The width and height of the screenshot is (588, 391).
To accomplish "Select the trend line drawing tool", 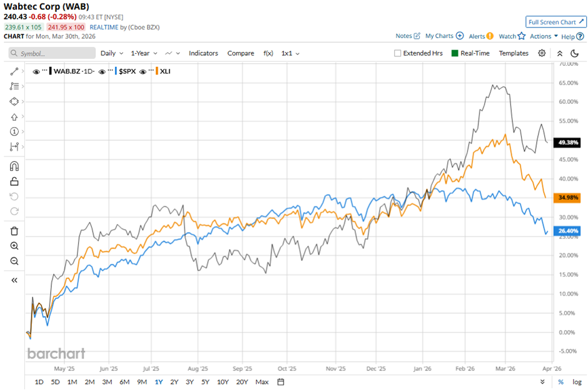I will (14, 72).
